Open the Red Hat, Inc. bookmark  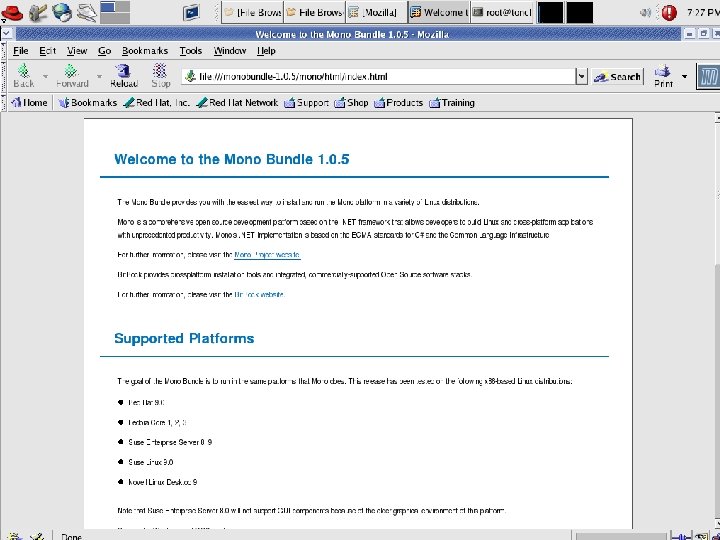coord(157,103)
